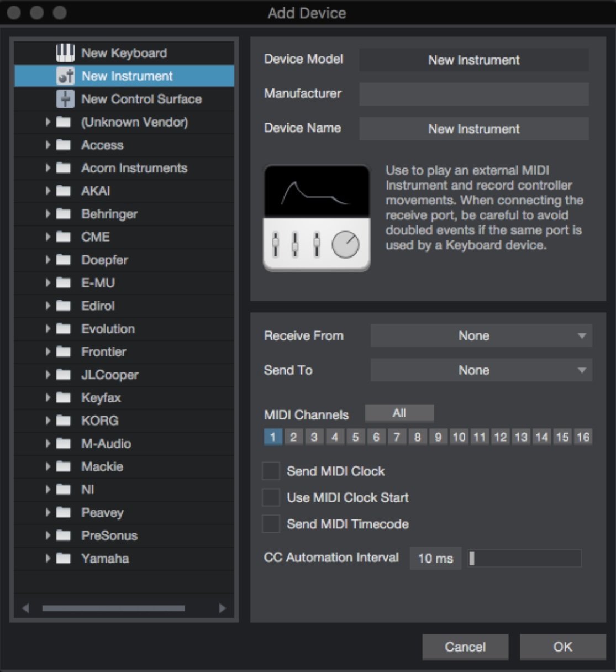Screen dimensions: 616x672
Task: Toggle MIDI channel 10
Action: pos(459,437)
